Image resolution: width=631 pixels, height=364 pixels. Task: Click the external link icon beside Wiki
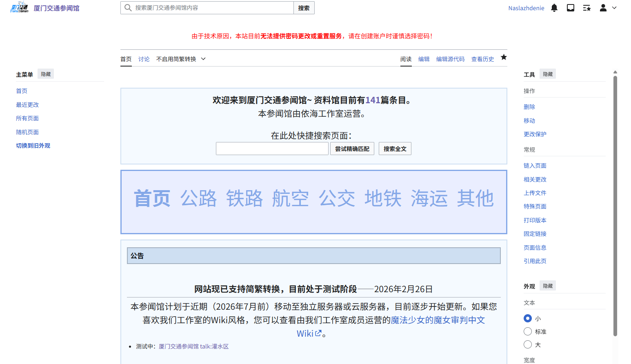click(318, 333)
